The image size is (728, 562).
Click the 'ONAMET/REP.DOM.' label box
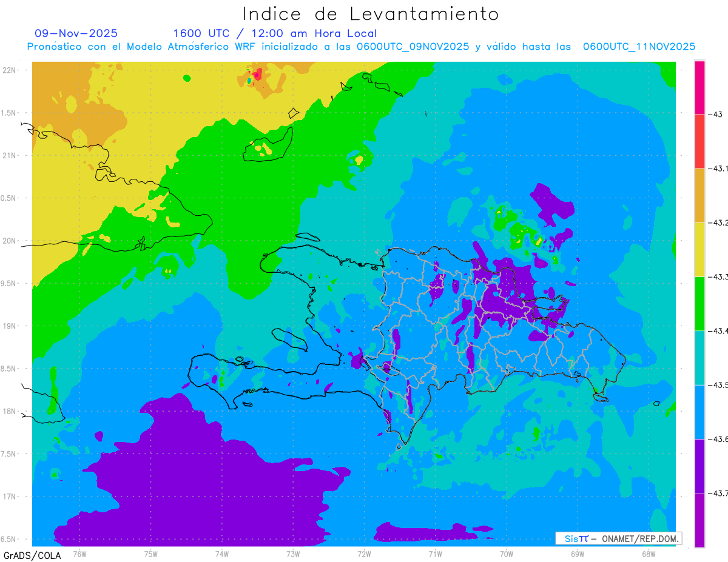[x=619, y=538]
